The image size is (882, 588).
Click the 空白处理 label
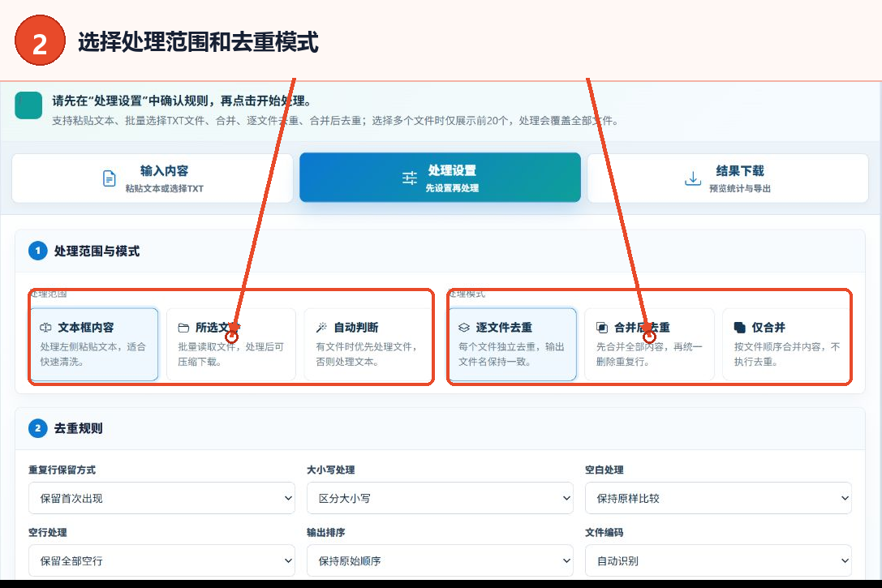pyautogui.click(x=604, y=470)
